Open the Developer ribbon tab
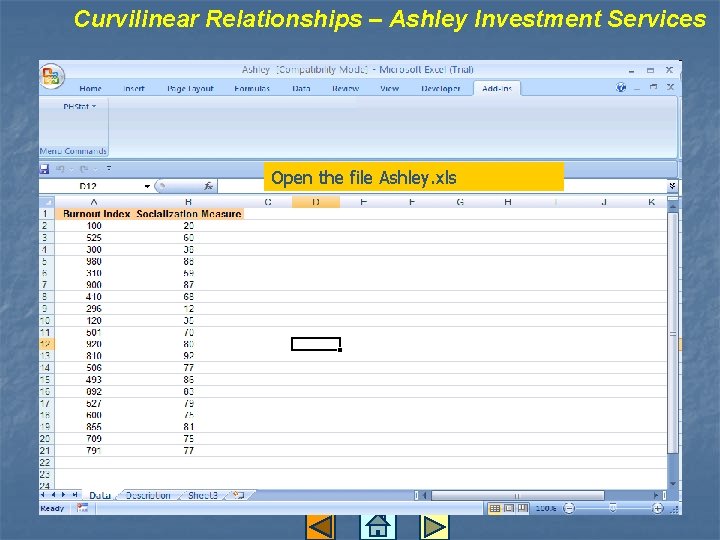Viewport: 720px width, 540px height. [x=440, y=88]
